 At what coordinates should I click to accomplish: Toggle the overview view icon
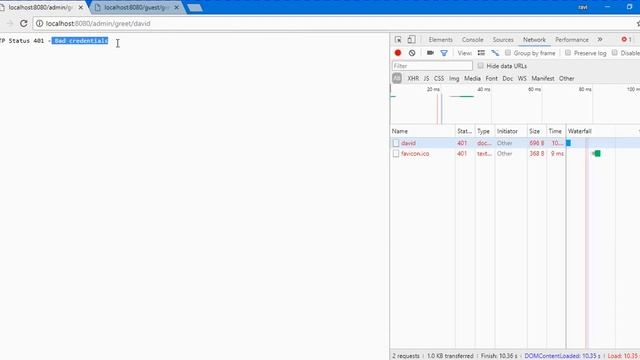[x=495, y=53]
